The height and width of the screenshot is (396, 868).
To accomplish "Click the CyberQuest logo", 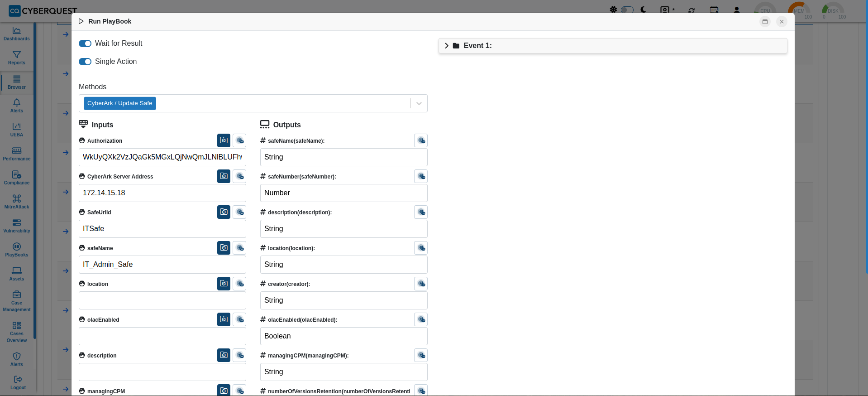I will (43, 11).
